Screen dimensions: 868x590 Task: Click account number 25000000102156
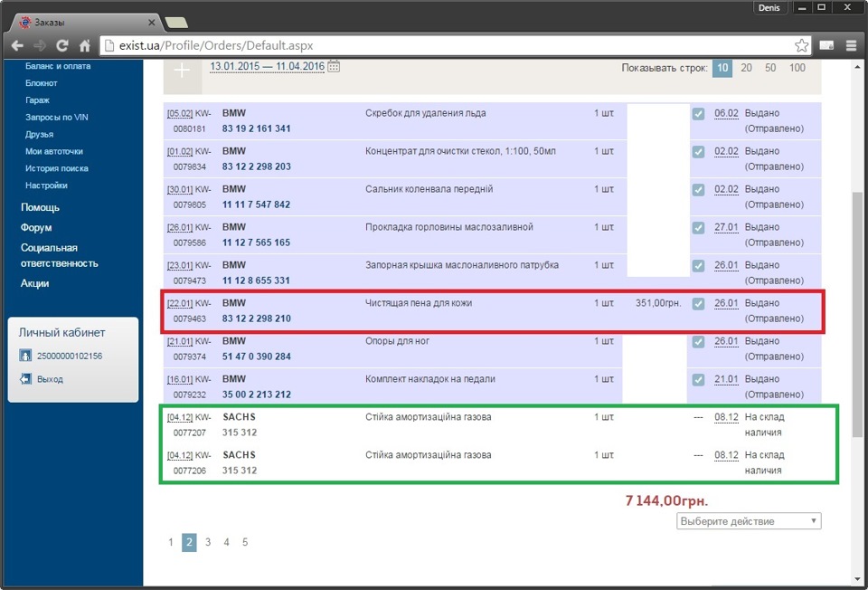(x=70, y=356)
